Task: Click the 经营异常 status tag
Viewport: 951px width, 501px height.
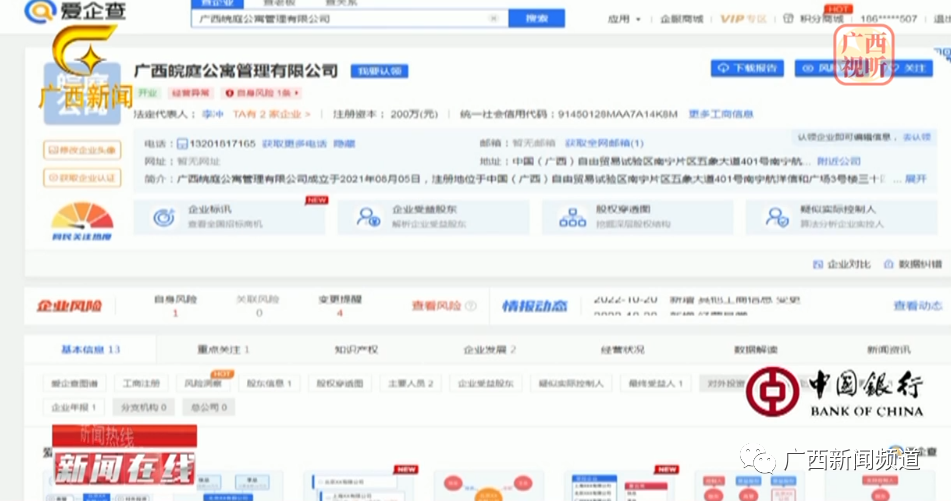Action: 190,93
